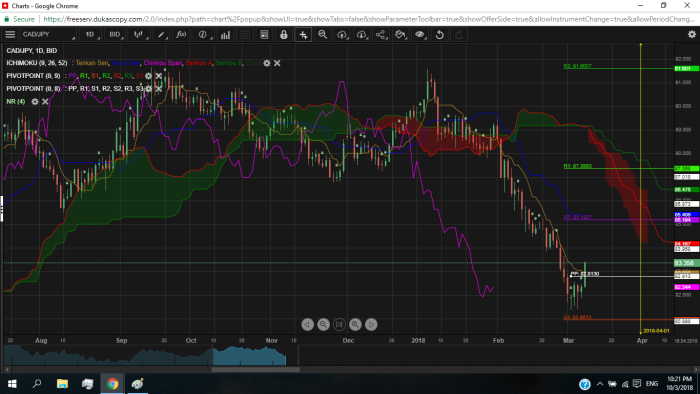This screenshot has width=700, height=394.
Task: Activate the crosshair cursor tool
Action: pos(303,34)
